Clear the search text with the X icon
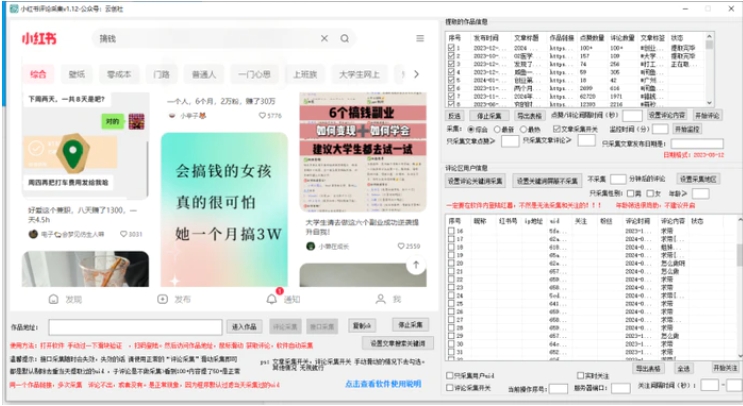 [324, 39]
